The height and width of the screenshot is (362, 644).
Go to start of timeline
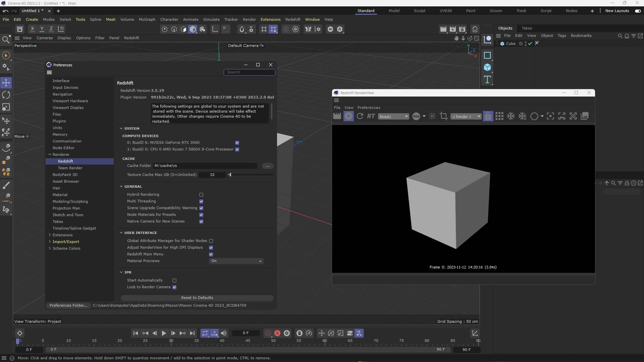[x=136, y=333]
